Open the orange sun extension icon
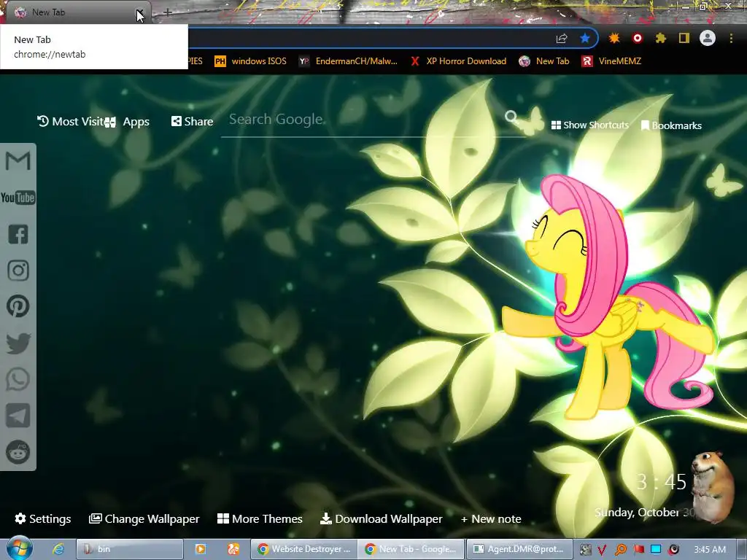Viewport: 747px width, 560px height. pos(614,38)
